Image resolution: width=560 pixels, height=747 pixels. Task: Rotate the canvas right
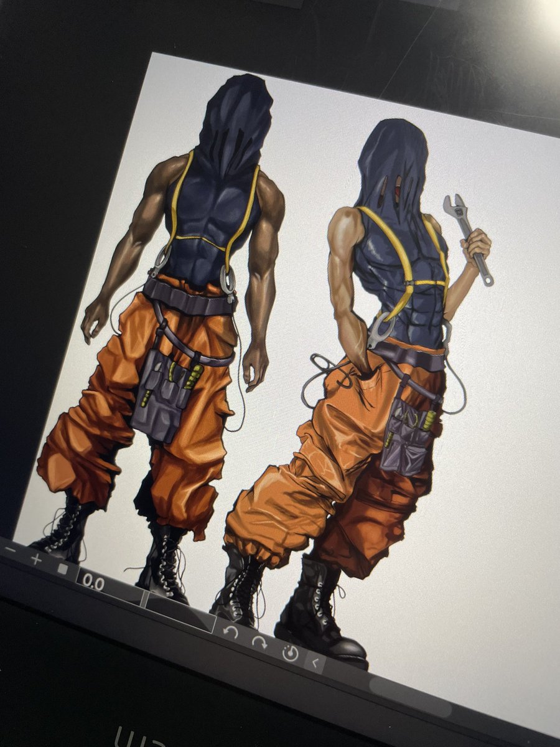(x=260, y=642)
